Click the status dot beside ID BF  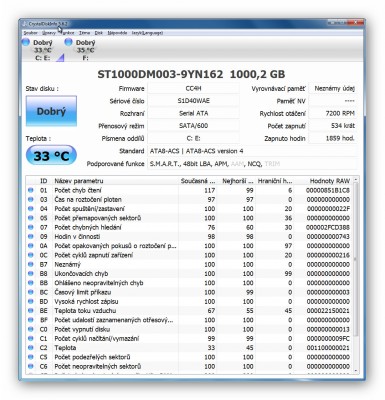31,320
